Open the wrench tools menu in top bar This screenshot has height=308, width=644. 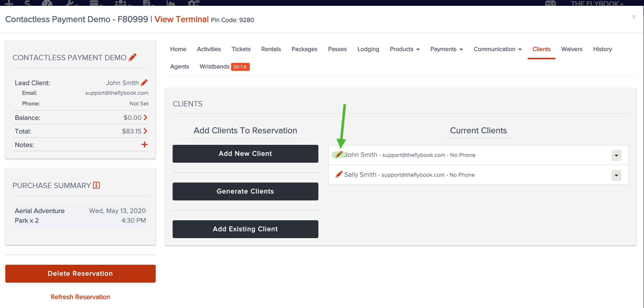tap(71, 3)
